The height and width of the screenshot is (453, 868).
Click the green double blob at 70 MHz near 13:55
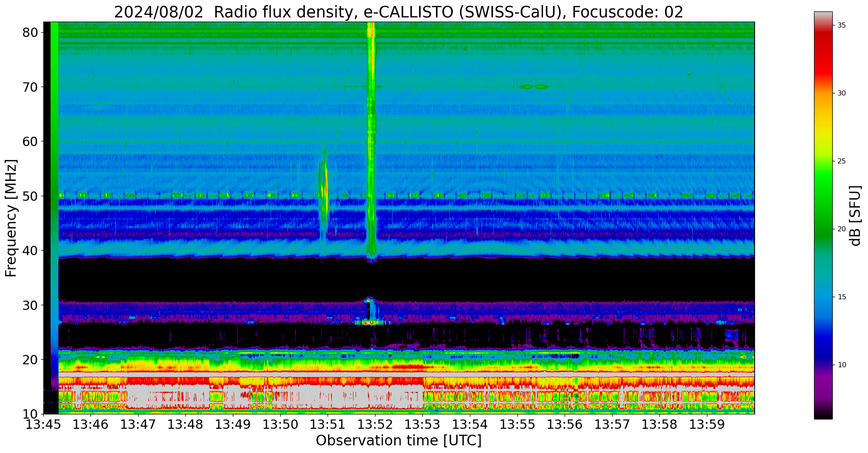click(x=534, y=87)
